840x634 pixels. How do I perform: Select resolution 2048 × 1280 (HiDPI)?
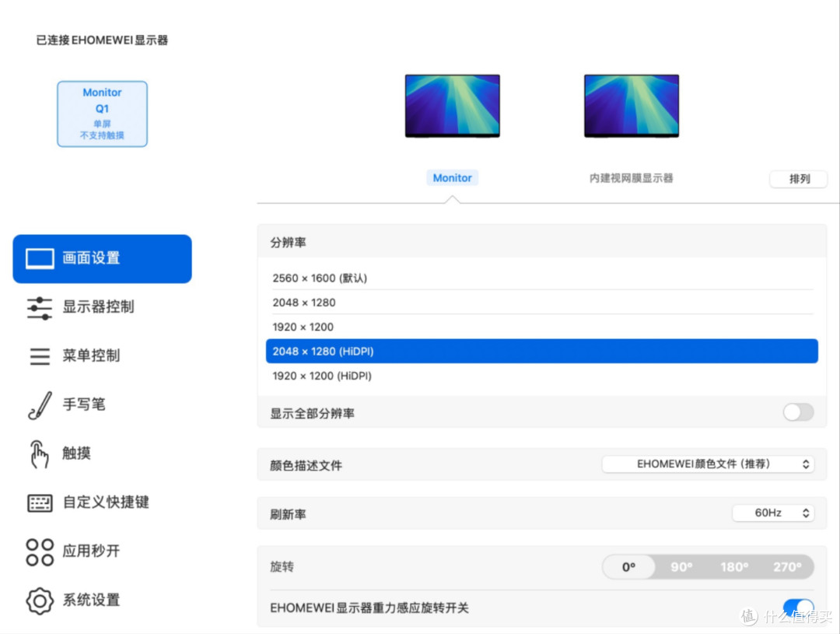pos(542,351)
